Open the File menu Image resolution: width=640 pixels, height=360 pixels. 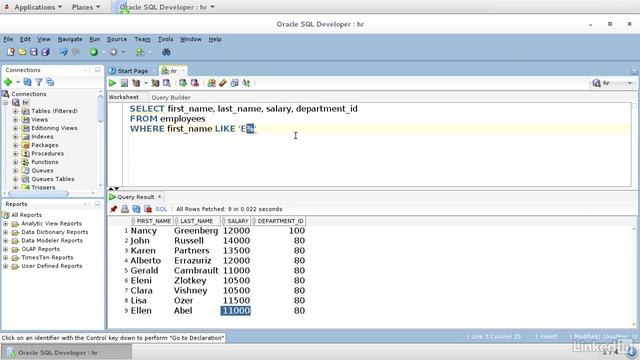pyautogui.click(x=8, y=39)
